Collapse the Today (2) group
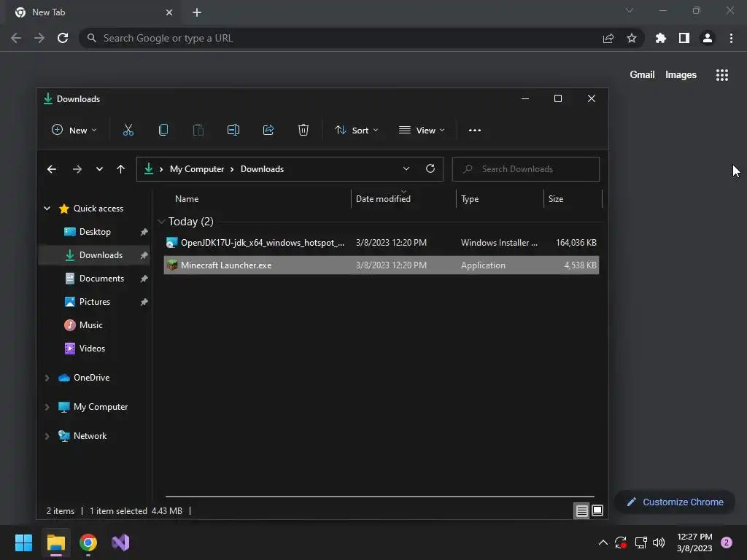 pyautogui.click(x=161, y=222)
